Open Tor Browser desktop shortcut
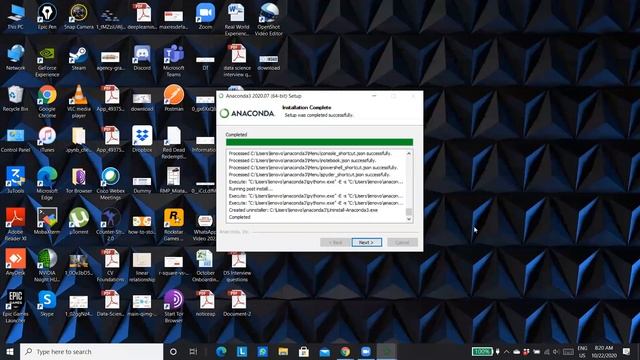 tap(78, 181)
